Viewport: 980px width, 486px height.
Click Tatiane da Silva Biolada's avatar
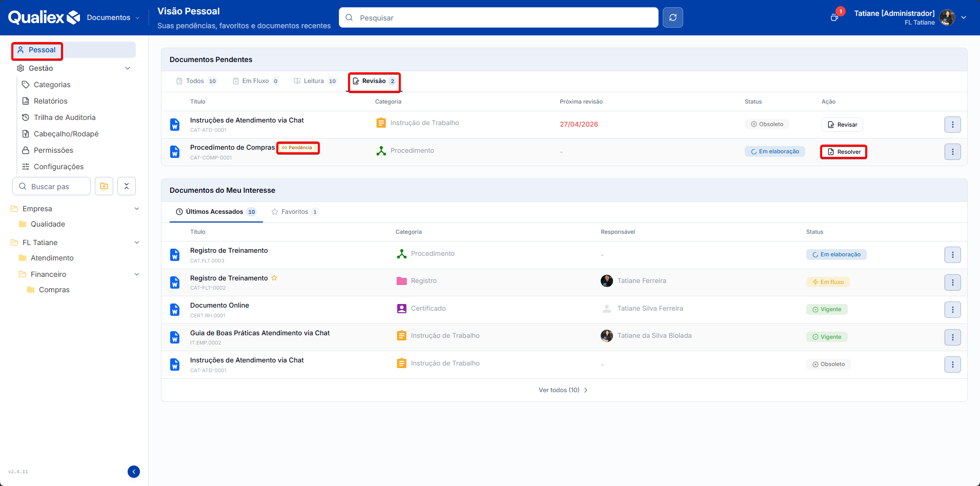(x=607, y=336)
